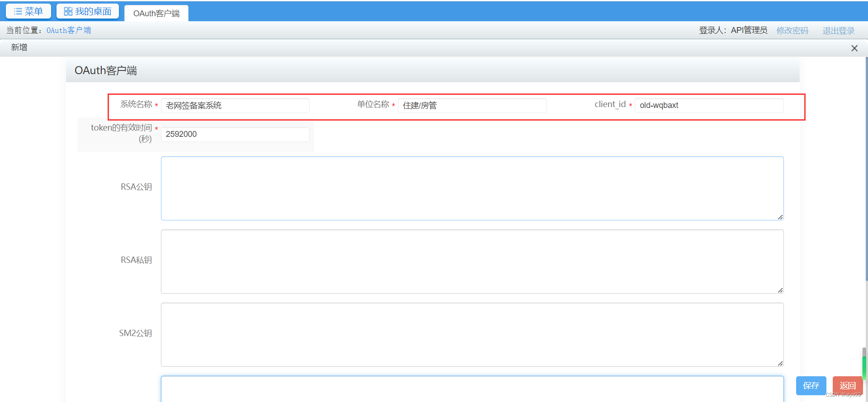Focus the 单位名称 input field
The height and width of the screenshot is (402, 868).
tap(472, 105)
